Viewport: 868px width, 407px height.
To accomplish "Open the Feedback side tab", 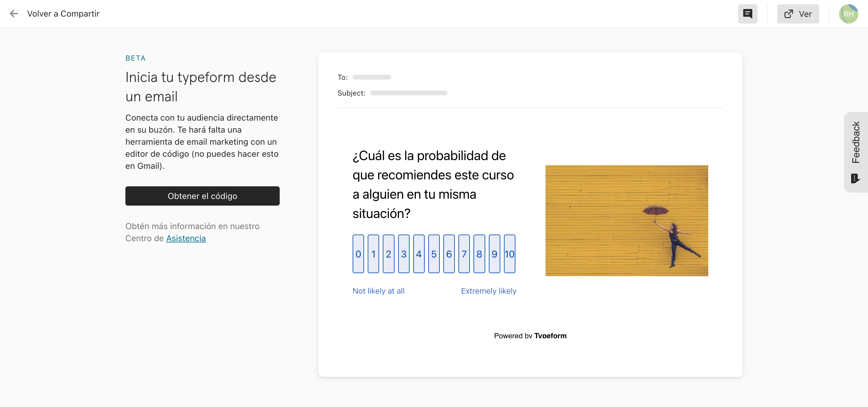I will pos(856,152).
